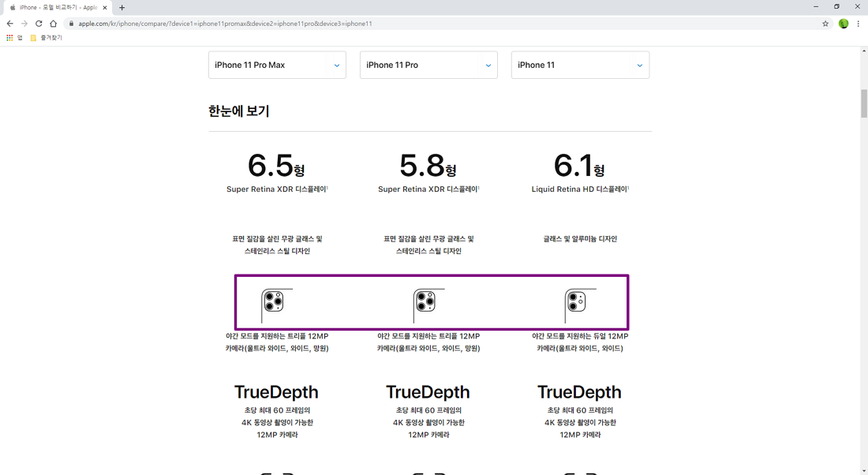Open the 즐겨찾기 bookmarks folder

tap(46, 38)
